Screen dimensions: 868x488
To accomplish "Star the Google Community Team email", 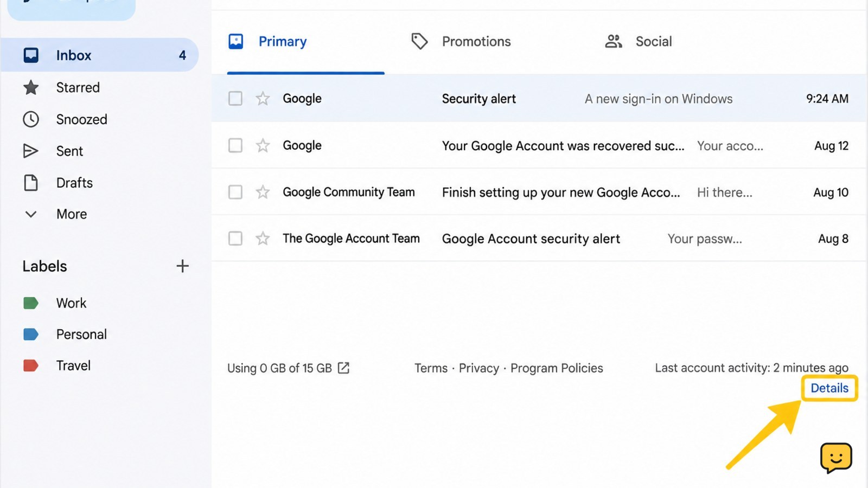I will [263, 192].
